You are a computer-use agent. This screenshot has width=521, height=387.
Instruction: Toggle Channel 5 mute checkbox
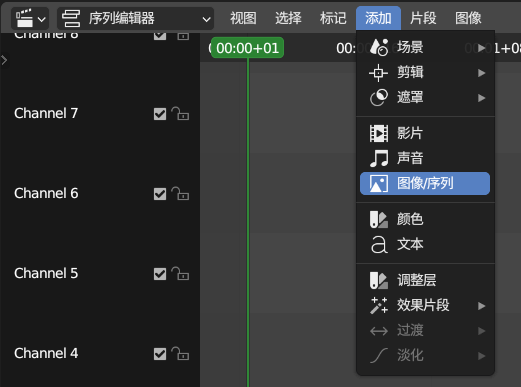(x=160, y=274)
